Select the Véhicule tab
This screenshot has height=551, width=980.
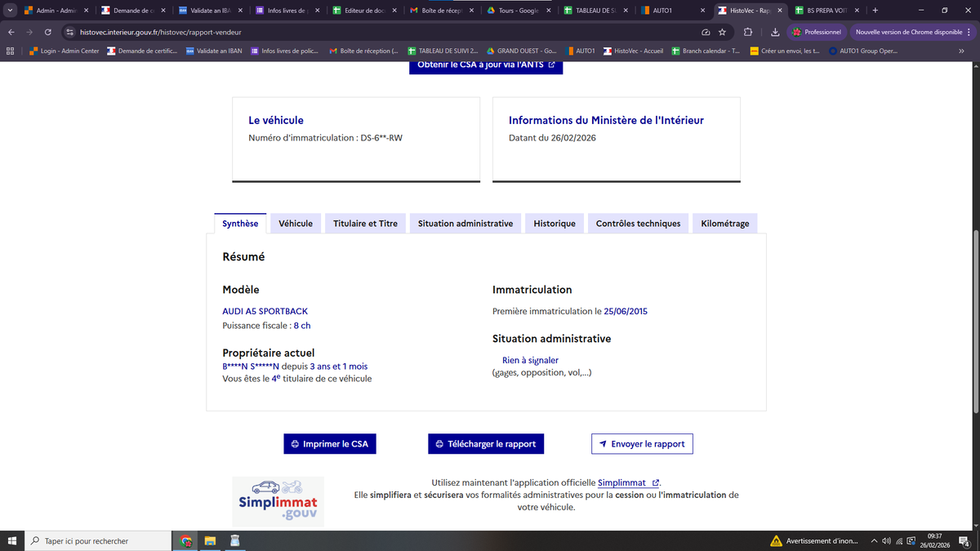(296, 224)
